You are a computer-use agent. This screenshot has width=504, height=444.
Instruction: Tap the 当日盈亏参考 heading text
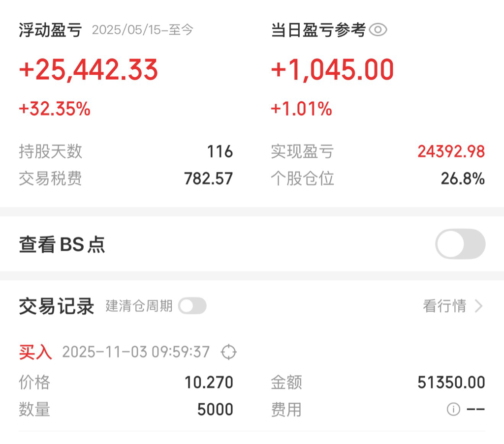point(318,30)
